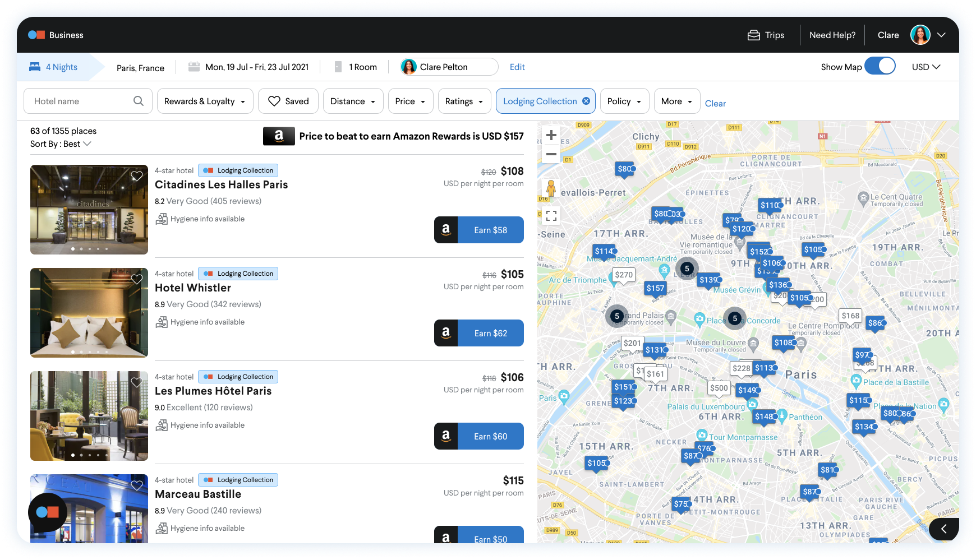Zoom out on the map with minus

click(551, 154)
